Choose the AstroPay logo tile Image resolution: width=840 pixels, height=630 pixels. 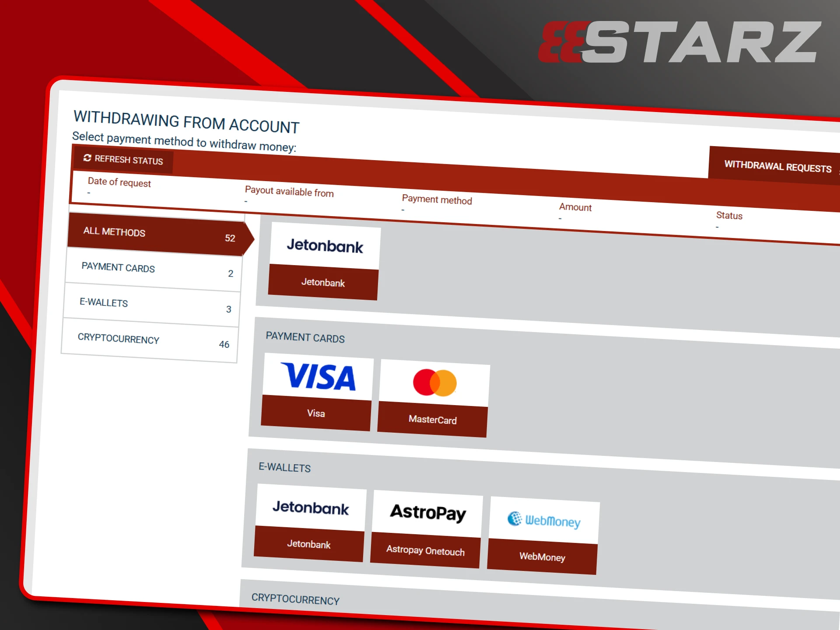427,514
